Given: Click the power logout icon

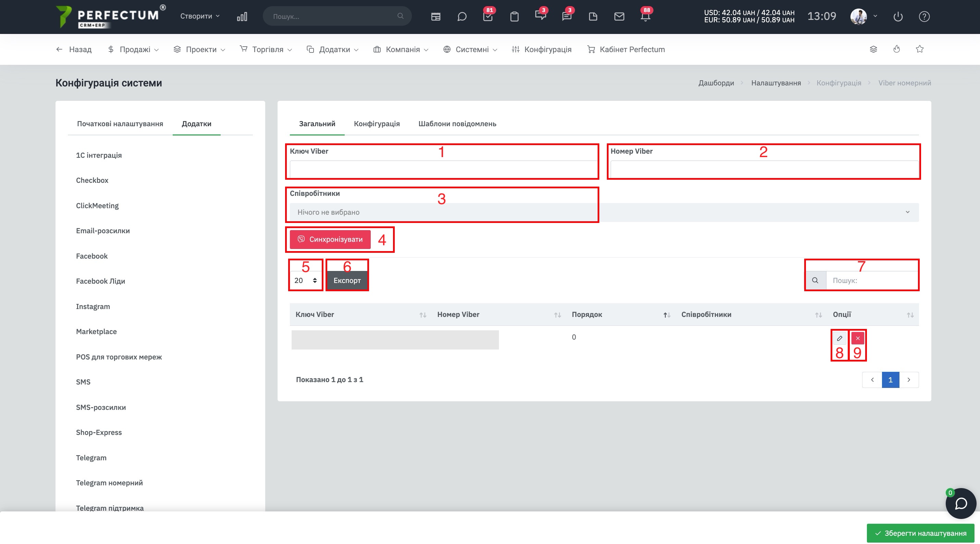Looking at the screenshot, I should tap(898, 16).
